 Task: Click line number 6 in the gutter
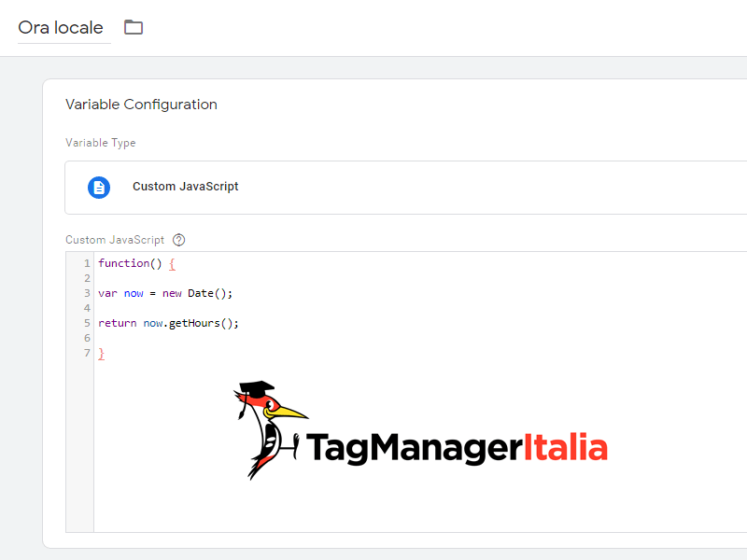(87, 338)
